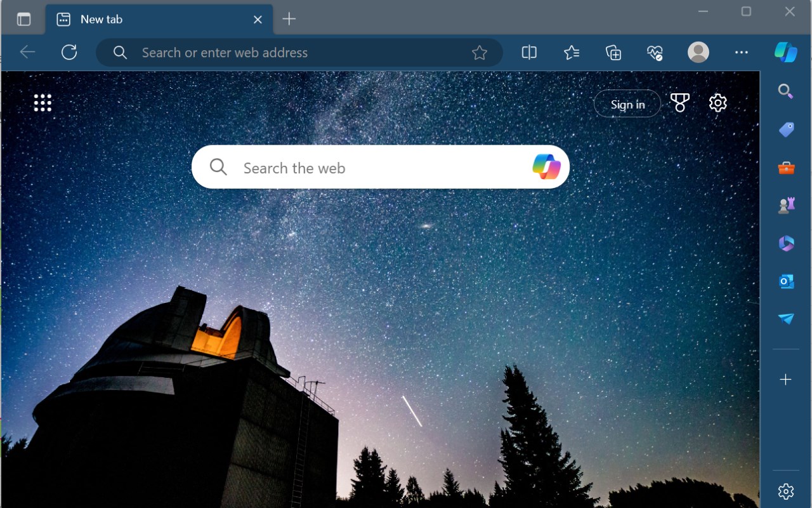Viewport: 812px width, 508px height.
Task: Go back with the back arrow
Action: [x=27, y=52]
